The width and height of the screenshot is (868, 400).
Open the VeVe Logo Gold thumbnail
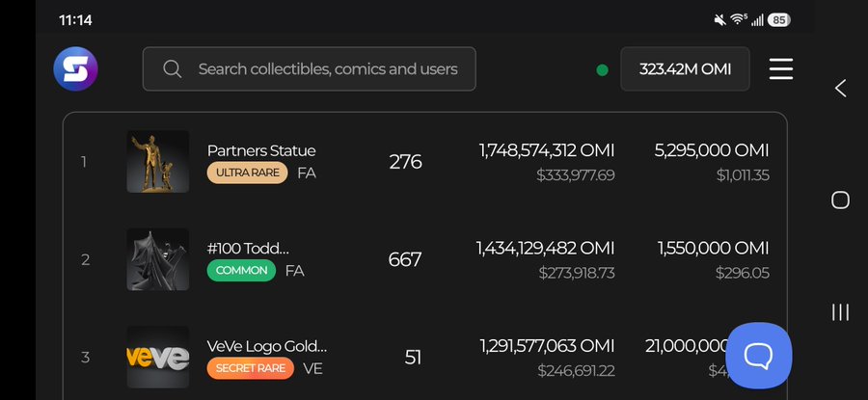(158, 357)
